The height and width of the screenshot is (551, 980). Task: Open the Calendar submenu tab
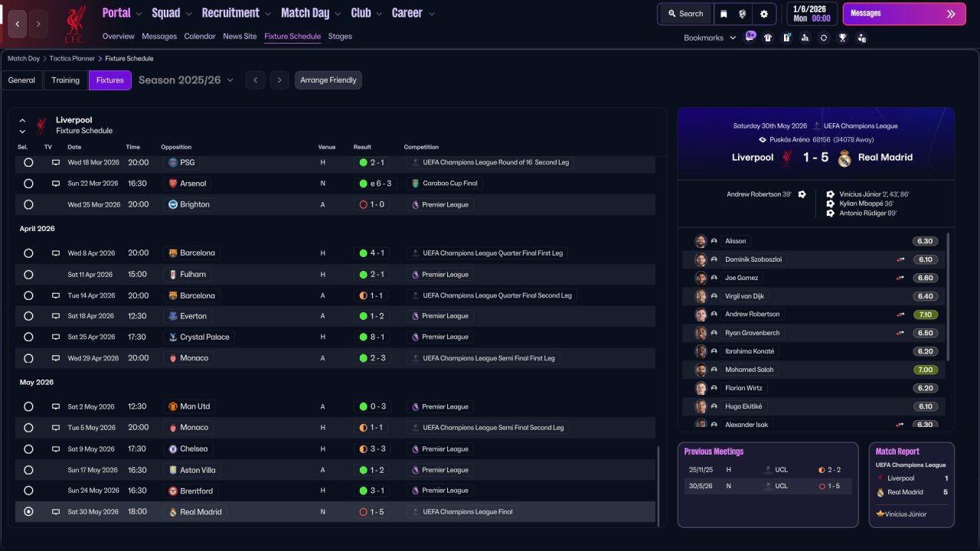pyautogui.click(x=200, y=36)
